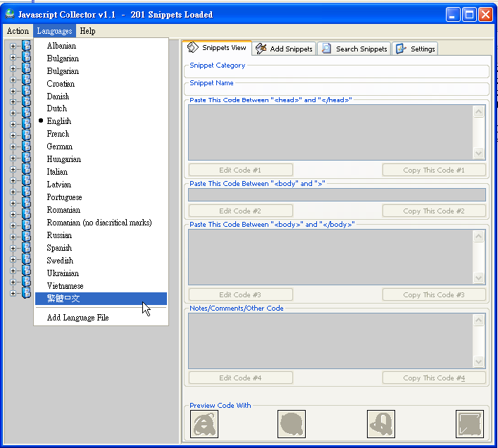498x448 pixels.
Task: Click the Edit Code #3 button
Action: [x=240, y=294]
